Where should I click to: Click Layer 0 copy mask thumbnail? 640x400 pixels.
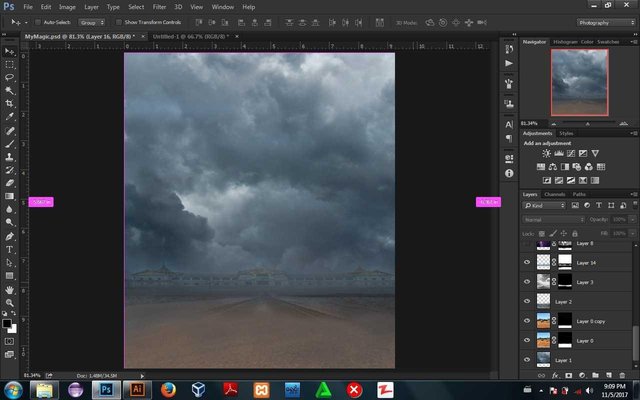(x=565, y=321)
